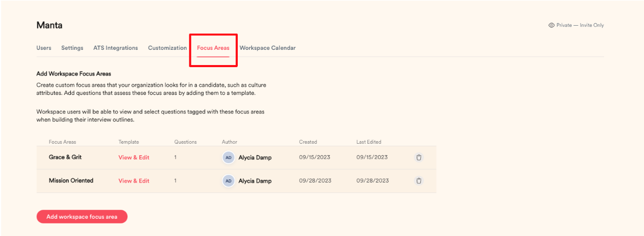Click Add workspace focus area button
This screenshot has width=644, height=236.
pyautogui.click(x=82, y=217)
